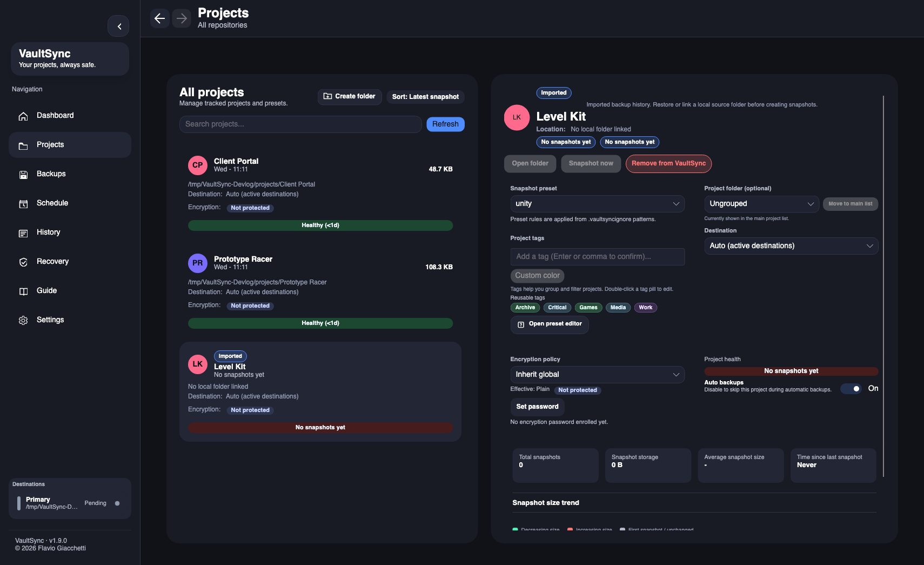Open the Project folder dropdown showing Ungrouped
The height and width of the screenshot is (565, 924).
(761, 204)
